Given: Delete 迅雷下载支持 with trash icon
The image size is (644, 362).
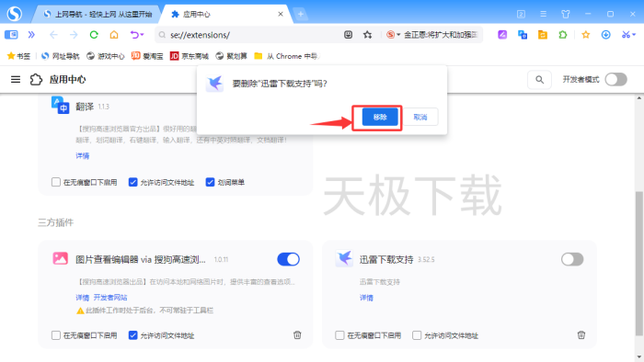Looking at the screenshot, I should (x=581, y=335).
